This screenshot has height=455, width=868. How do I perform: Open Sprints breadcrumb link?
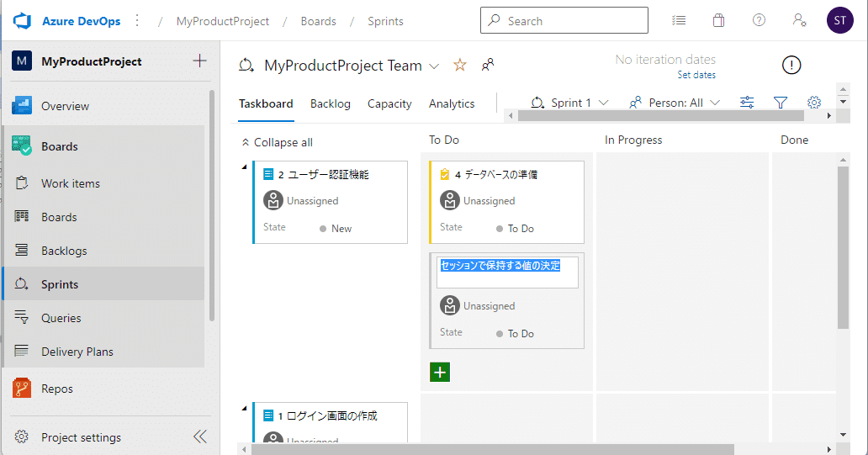(385, 21)
